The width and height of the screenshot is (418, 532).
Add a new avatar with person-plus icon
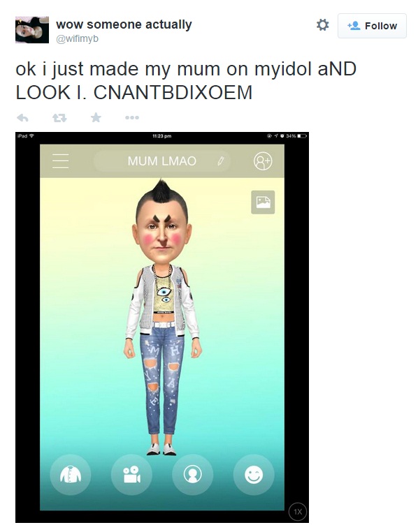(263, 161)
